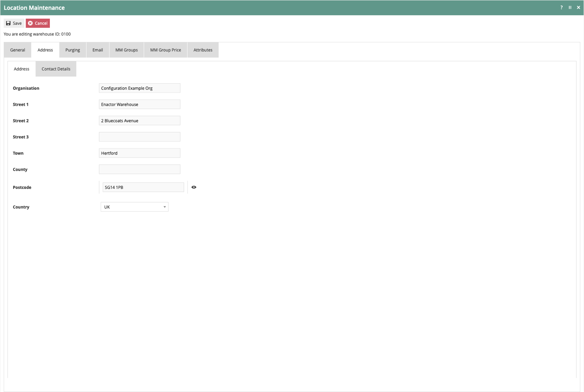Click the empty County field
The width and height of the screenshot is (584, 392).
point(139,169)
